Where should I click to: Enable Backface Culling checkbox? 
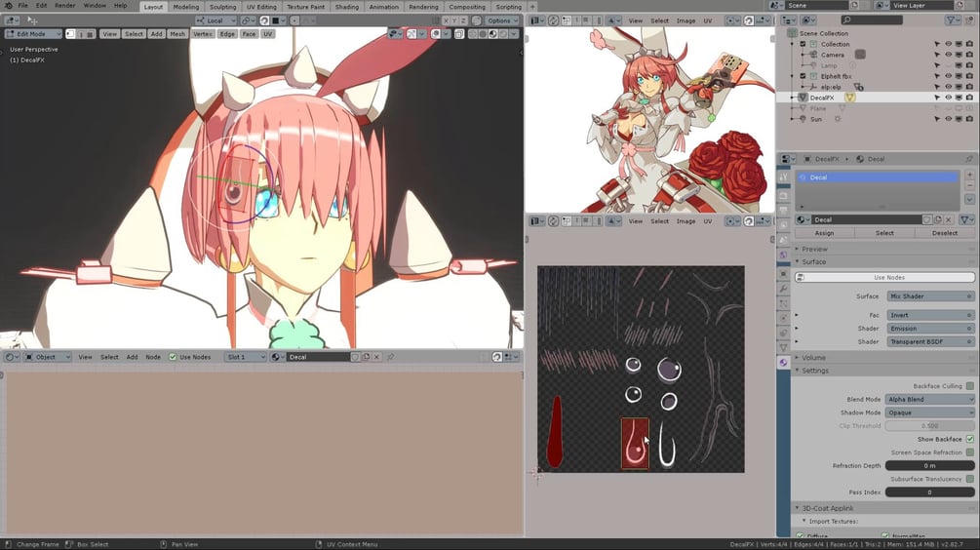[969, 385]
